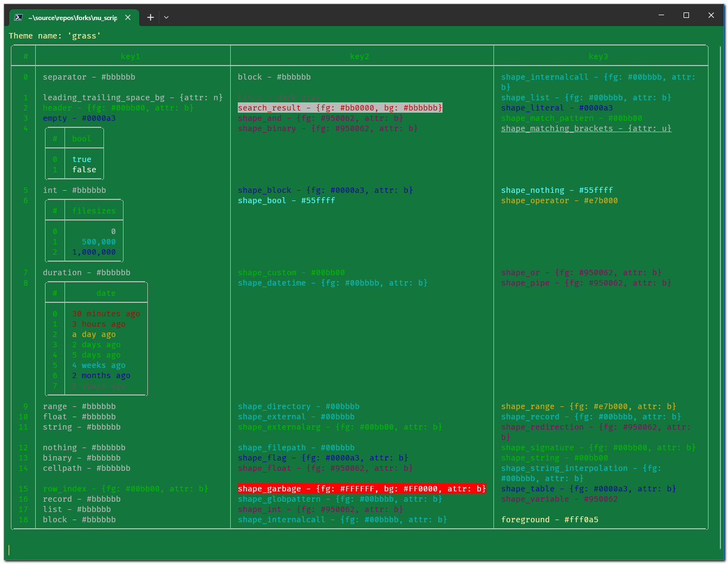
Task: Select the ~\source\repos\forks\nu_scrip tab
Action: click(73, 17)
